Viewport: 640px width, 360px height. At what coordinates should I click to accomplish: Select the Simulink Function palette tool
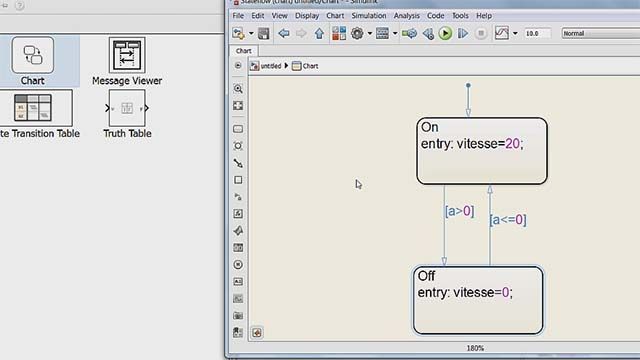coord(238,197)
